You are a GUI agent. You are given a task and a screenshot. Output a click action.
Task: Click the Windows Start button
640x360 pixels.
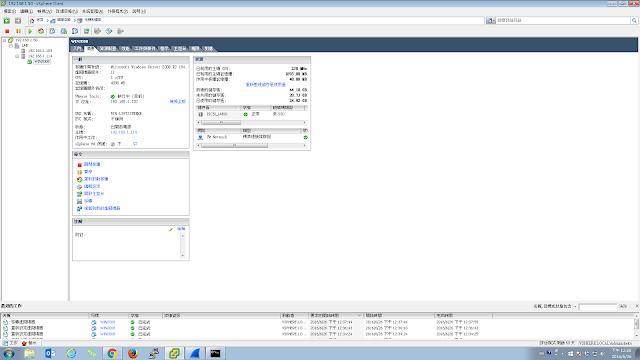coord(9,353)
